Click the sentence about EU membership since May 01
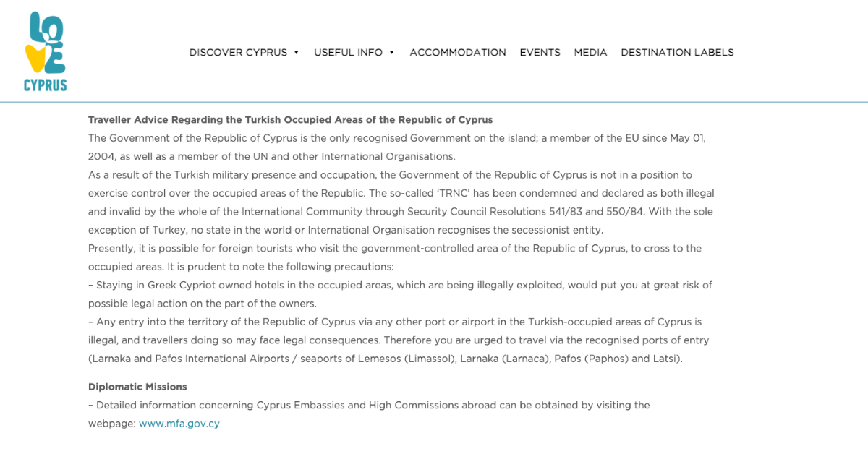 396,137
